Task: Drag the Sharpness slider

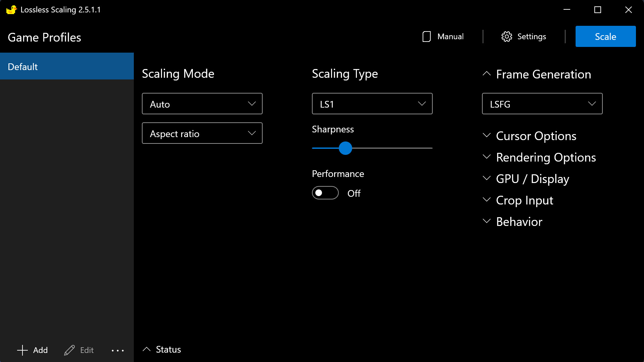Action: pyautogui.click(x=345, y=148)
